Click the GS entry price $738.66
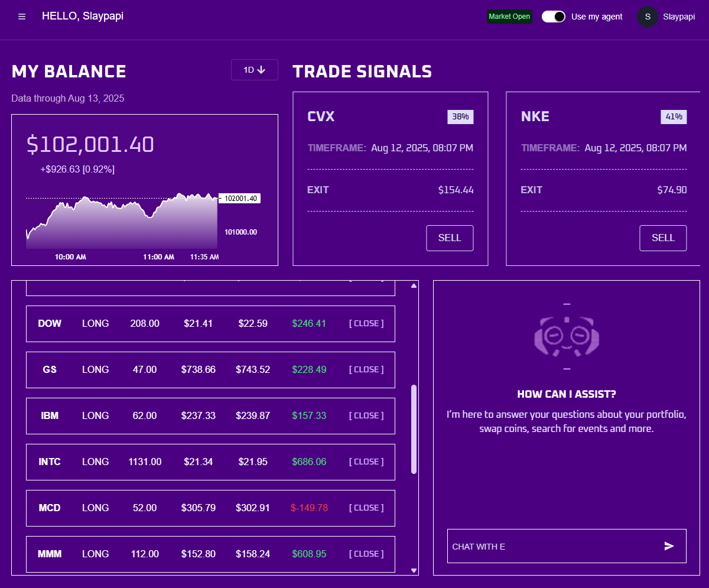The height and width of the screenshot is (588, 709). point(199,369)
